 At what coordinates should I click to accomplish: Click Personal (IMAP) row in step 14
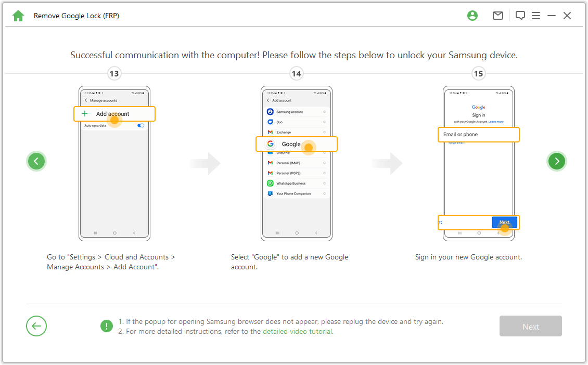coord(297,163)
